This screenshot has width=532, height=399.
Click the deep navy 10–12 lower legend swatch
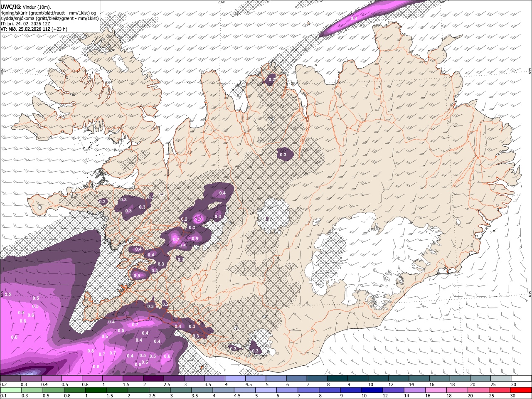pyautogui.click(x=372, y=390)
